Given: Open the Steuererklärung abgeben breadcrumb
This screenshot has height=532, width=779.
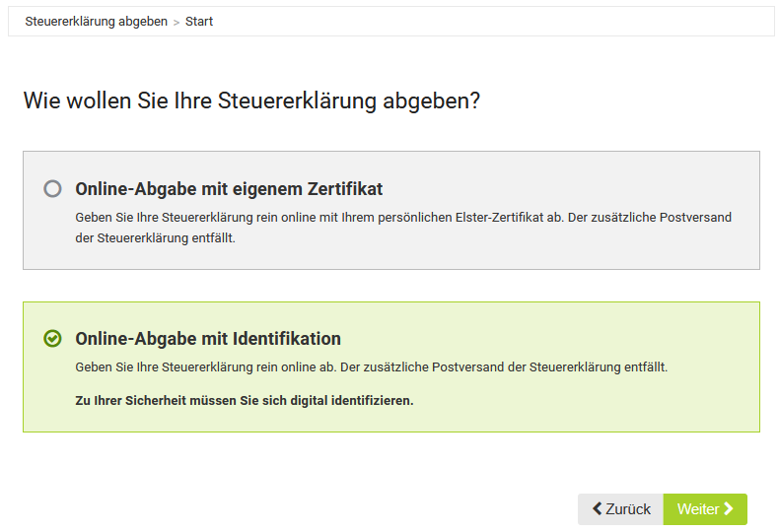Looking at the screenshot, I should pos(96,22).
